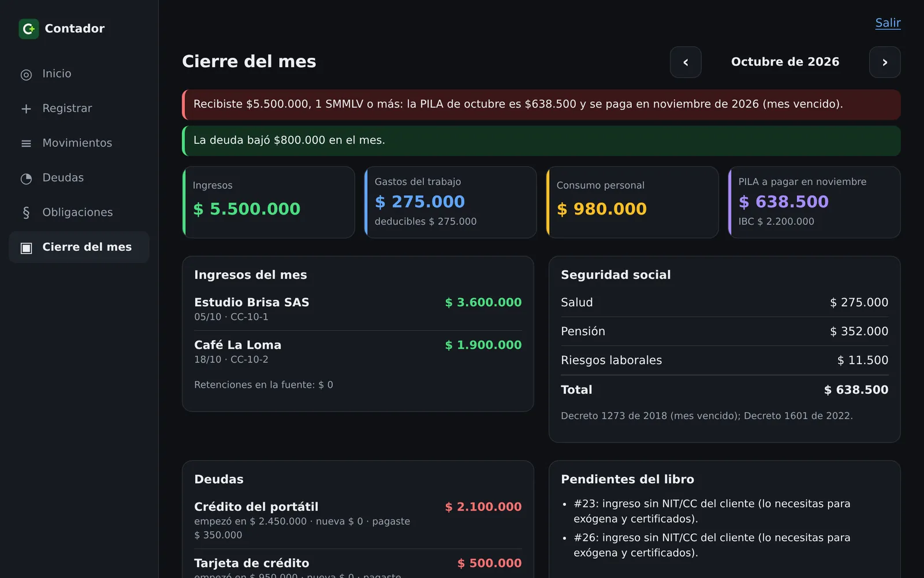Click the Inicio target icon in sidebar
The width and height of the screenshot is (924, 578).
pos(26,75)
